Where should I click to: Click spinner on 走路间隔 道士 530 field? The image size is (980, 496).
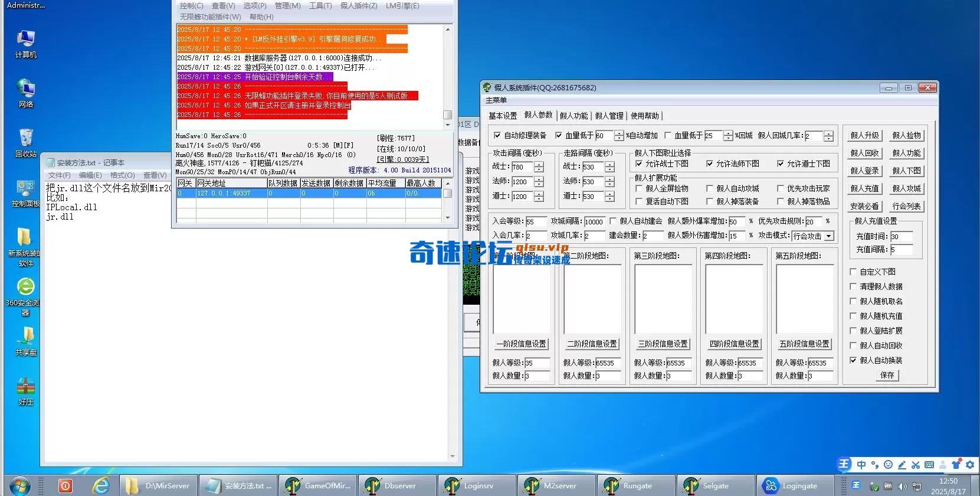pyautogui.click(x=609, y=197)
